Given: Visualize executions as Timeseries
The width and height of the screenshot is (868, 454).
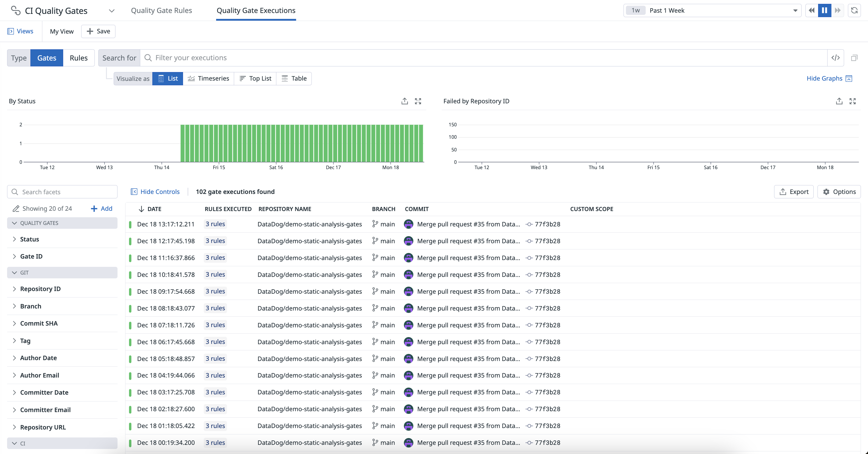Looking at the screenshot, I should pyautogui.click(x=208, y=78).
